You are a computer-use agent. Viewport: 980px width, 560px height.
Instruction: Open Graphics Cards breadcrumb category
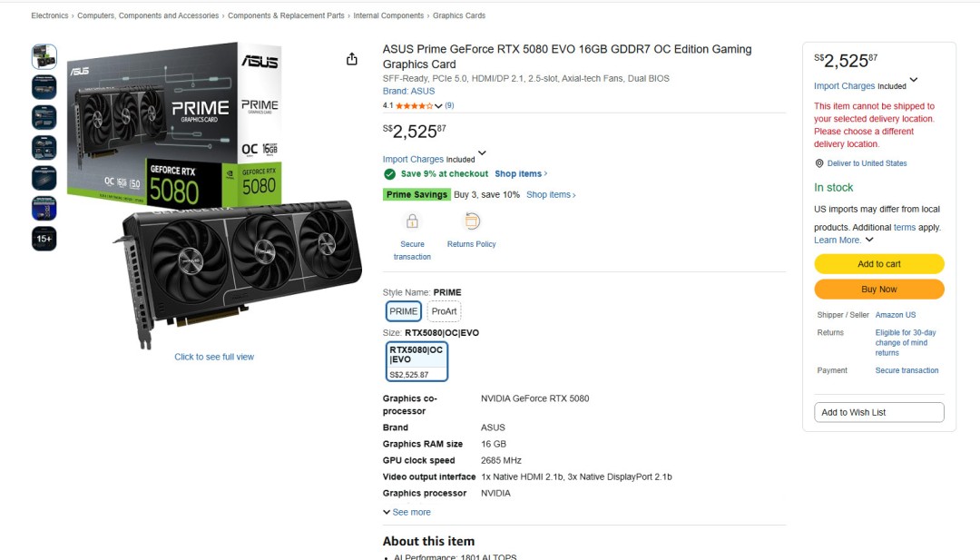(459, 15)
